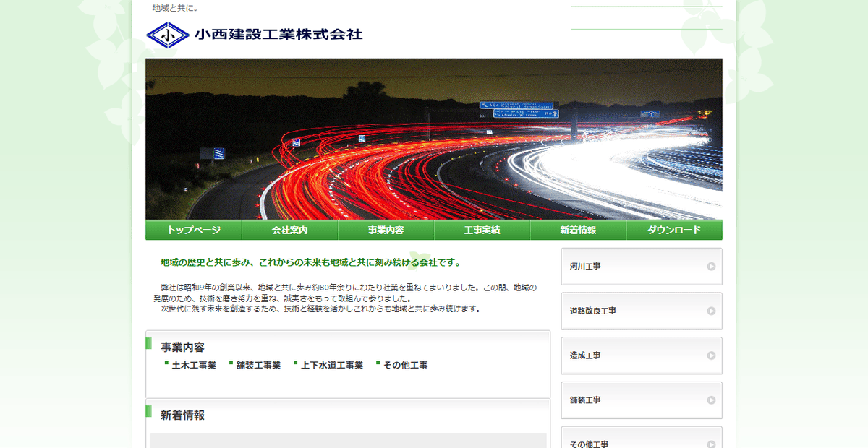Open the 事業内容 menu item
This screenshot has width=868, height=448.
point(386,230)
